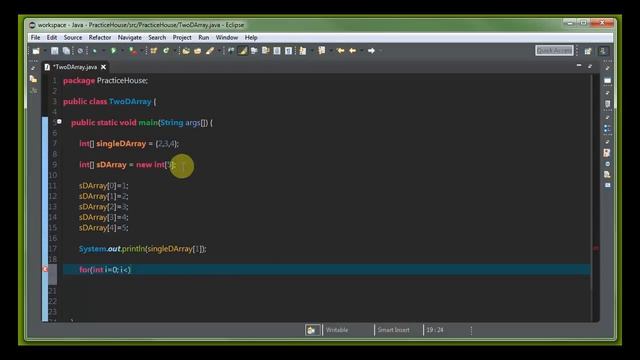The width and height of the screenshot is (640, 360).
Task: Click the Forward navigation arrow
Action: tap(371, 51)
